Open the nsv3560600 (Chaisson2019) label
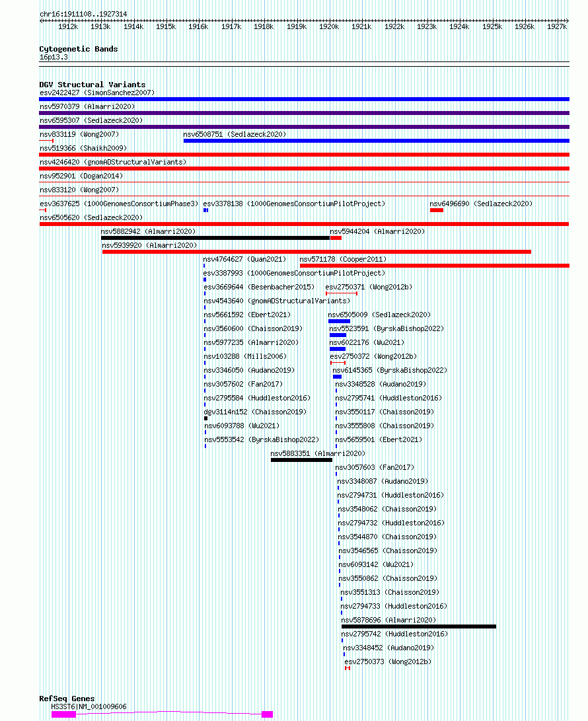Viewport: 588px width, 721px height. 253,328
